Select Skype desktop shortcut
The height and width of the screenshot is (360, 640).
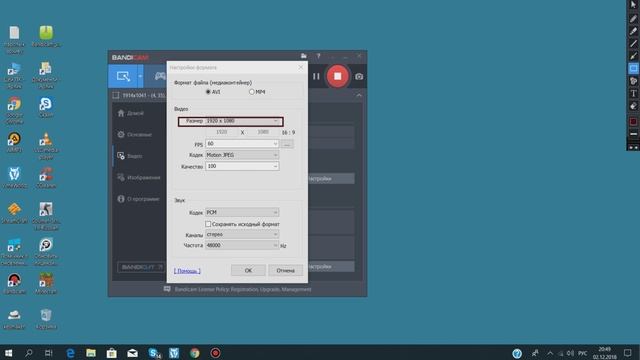click(46, 107)
